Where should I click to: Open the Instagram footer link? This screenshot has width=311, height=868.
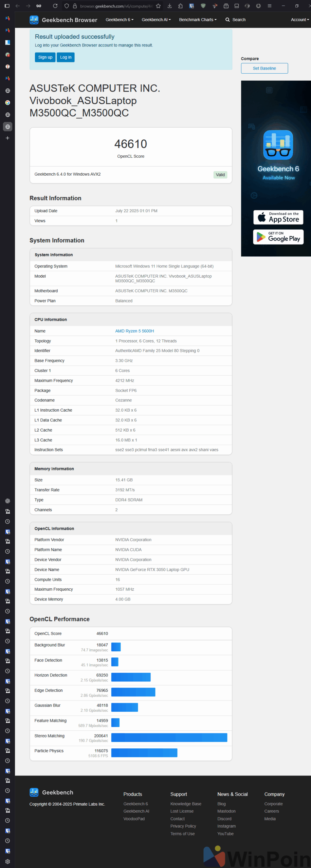tap(226, 826)
